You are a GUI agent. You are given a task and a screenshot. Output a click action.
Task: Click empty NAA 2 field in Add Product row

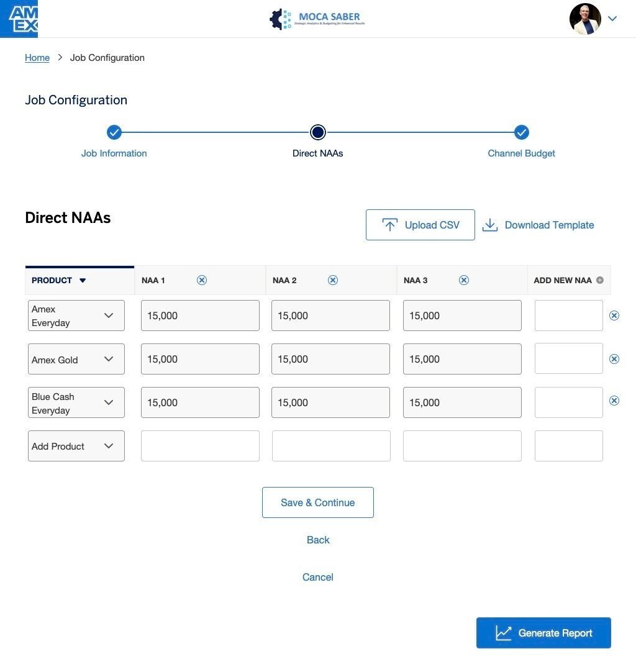(x=331, y=446)
